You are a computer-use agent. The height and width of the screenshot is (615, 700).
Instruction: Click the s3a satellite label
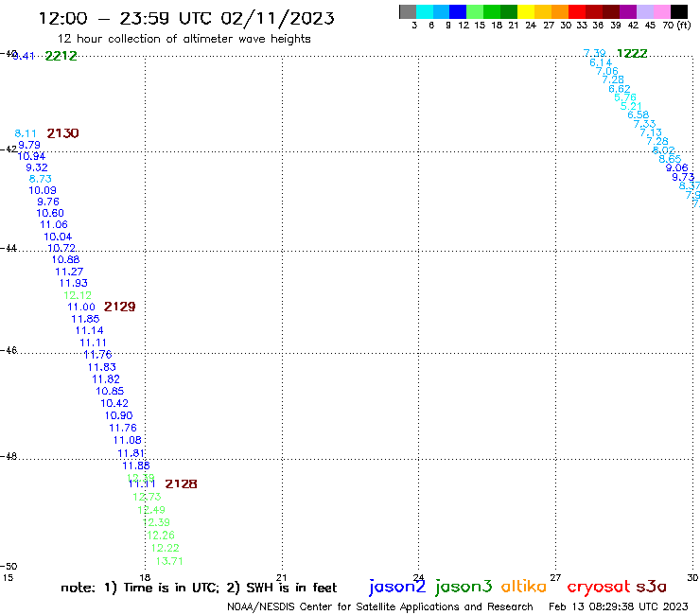(x=651, y=587)
